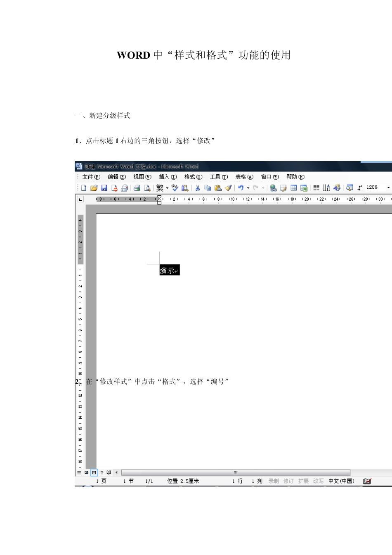Open the 格式 menu
392x555 pixels.
194,177
